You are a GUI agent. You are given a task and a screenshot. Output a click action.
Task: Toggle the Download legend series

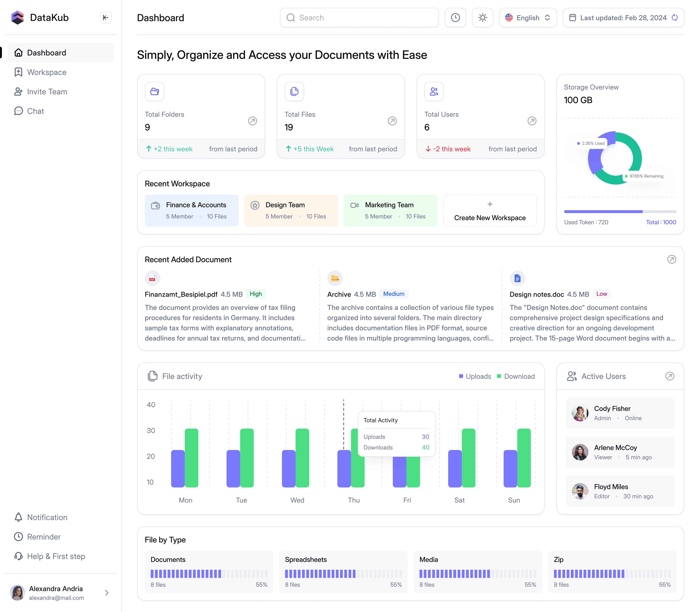pos(516,376)
